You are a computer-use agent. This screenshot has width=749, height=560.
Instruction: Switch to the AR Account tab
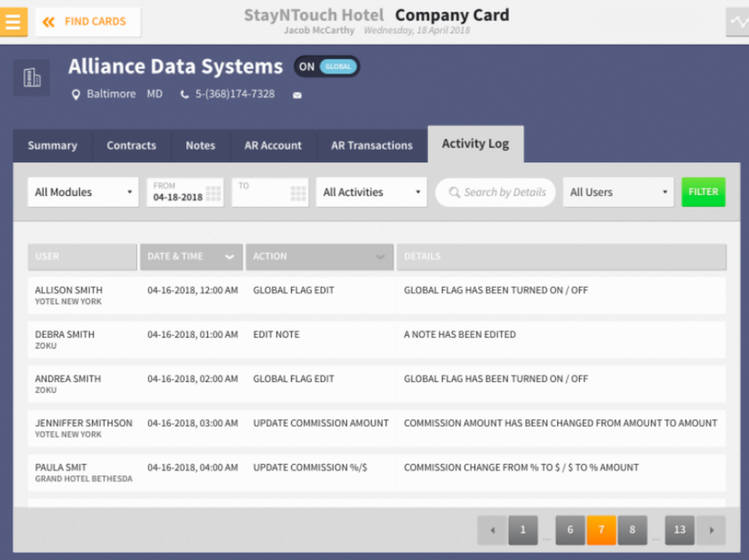pos(274,146)
